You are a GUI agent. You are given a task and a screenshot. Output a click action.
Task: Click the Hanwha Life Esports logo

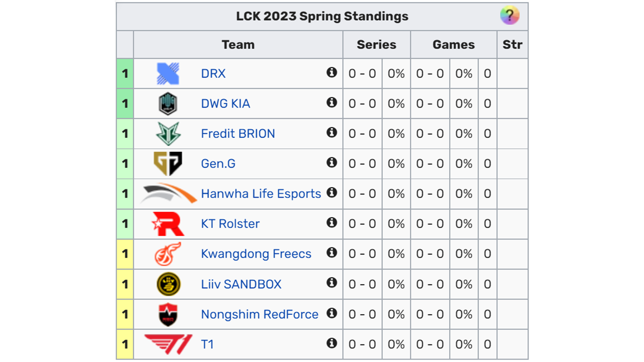pos(168,194)
